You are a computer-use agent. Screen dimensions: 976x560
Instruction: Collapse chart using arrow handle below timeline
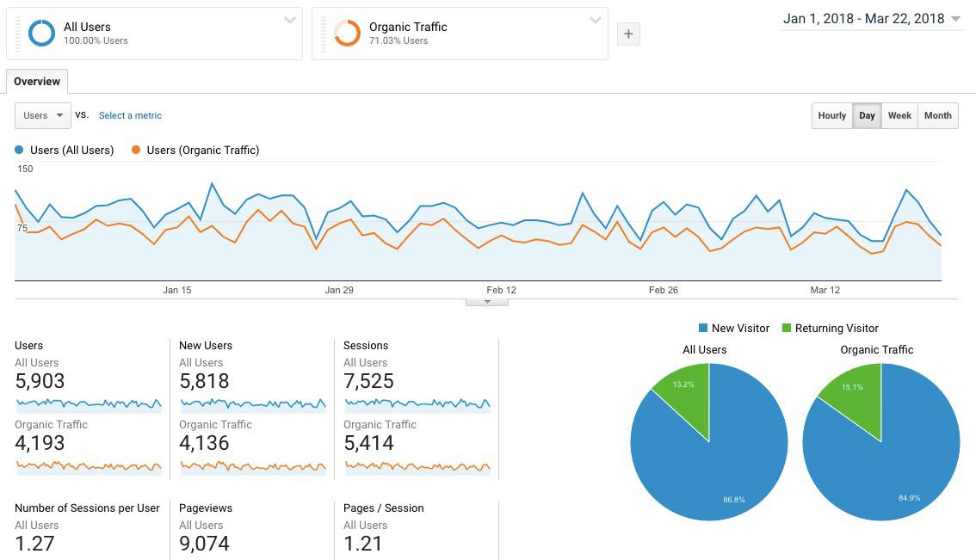tap(487, 302)
